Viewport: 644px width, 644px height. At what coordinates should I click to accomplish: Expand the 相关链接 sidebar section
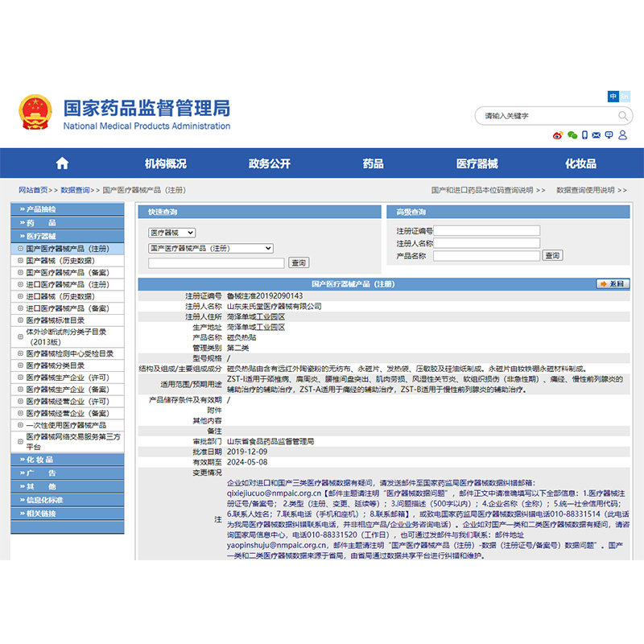click(68, 514)
